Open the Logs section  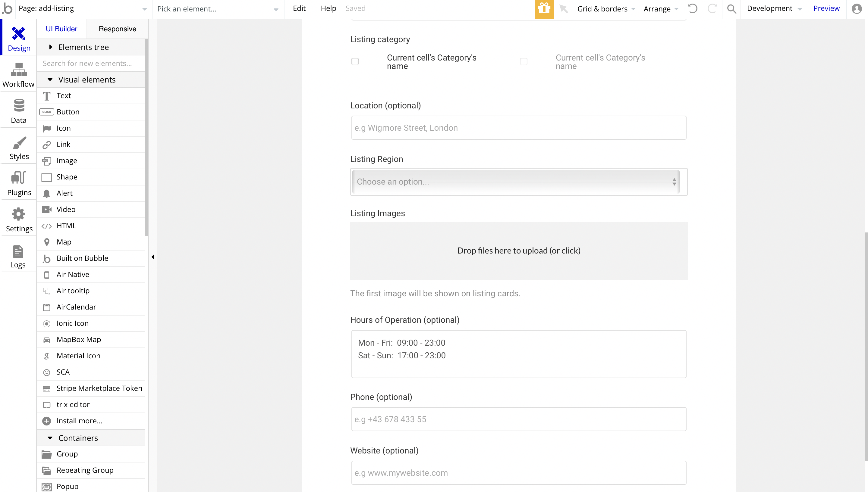tap(18, 257)
